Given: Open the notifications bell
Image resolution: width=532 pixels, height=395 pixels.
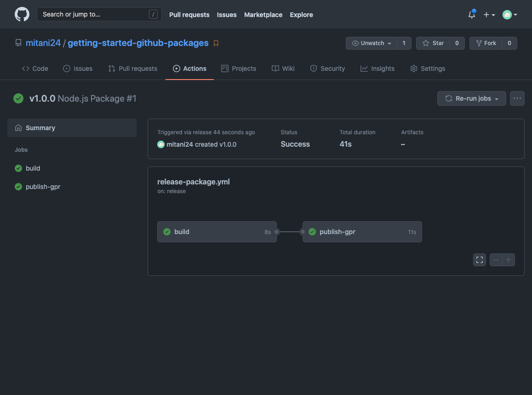Looking at the screenshot, I should [x=472, y=15].
